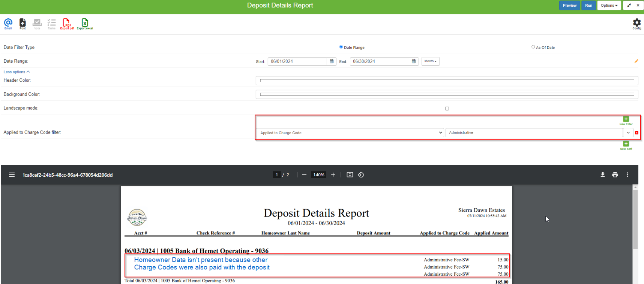Open Applied to Charge Code select
The width and height of the screenshot is (644, 284).
click(350, 133)
